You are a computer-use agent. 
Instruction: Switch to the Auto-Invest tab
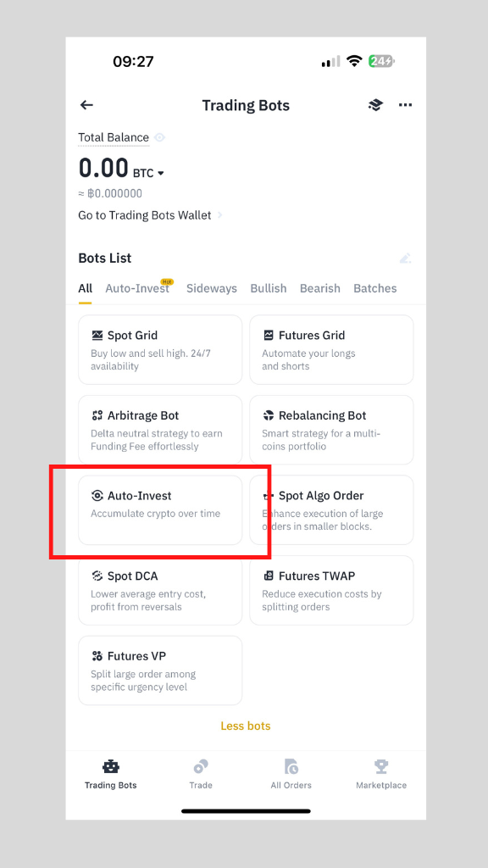pyautogui.click(x=138, y=288)
